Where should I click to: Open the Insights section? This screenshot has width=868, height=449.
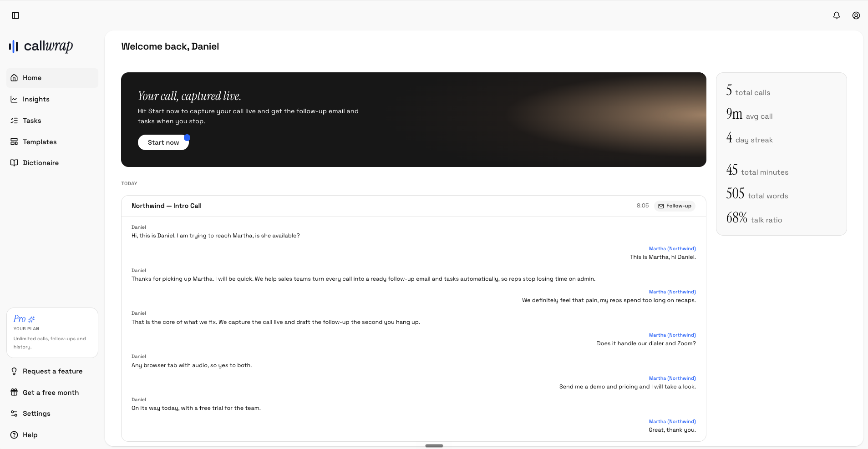pos(52,99)
